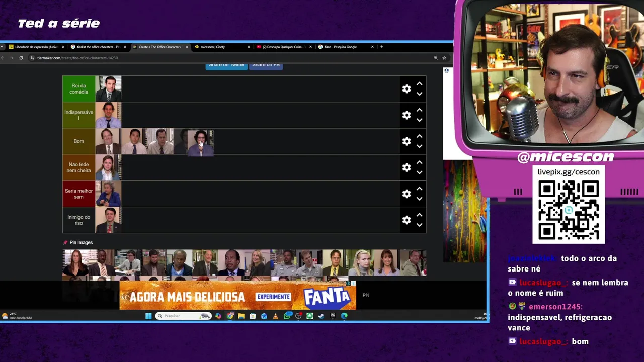Open settings gear for Bom tier

407,141
